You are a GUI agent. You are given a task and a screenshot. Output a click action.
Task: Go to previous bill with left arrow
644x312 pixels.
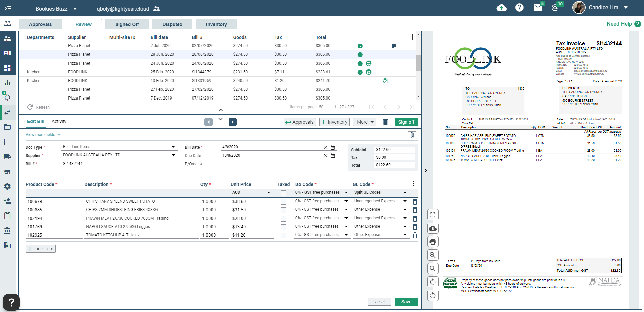click(x=209, y=122)
